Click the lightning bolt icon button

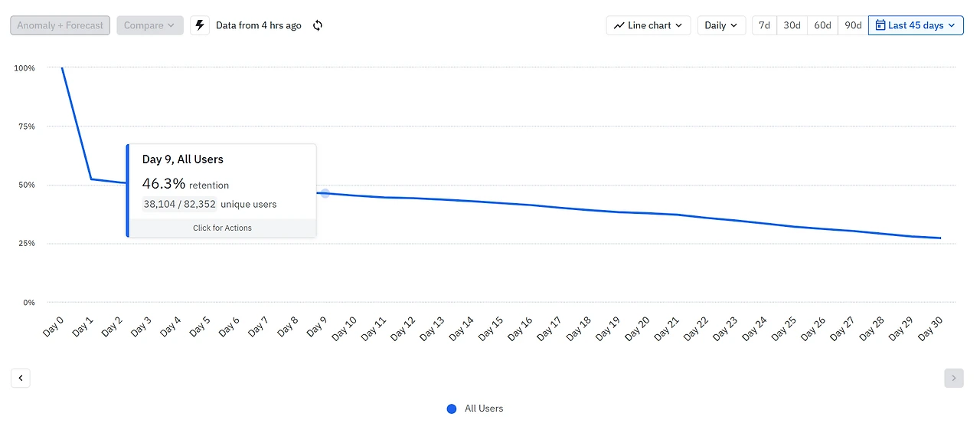coord(200,25)
